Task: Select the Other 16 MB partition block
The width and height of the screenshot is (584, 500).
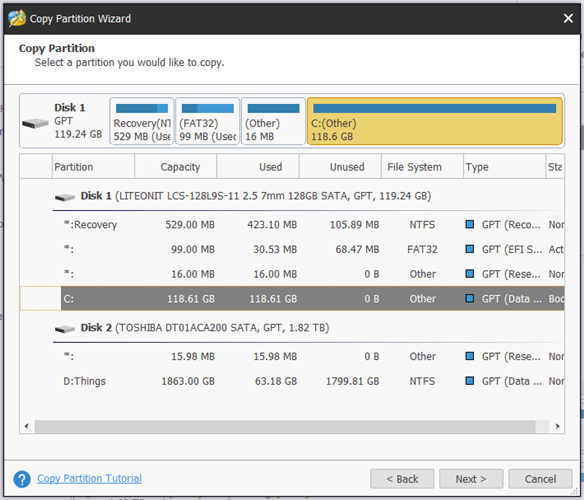Action: point(273,121)
